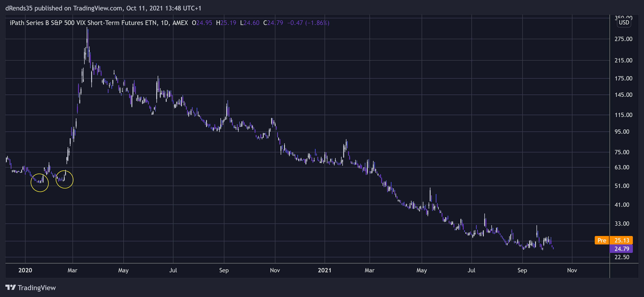Click the 115.00 price axis label
Screen dimensions: 644x297
tap(624, 115)
